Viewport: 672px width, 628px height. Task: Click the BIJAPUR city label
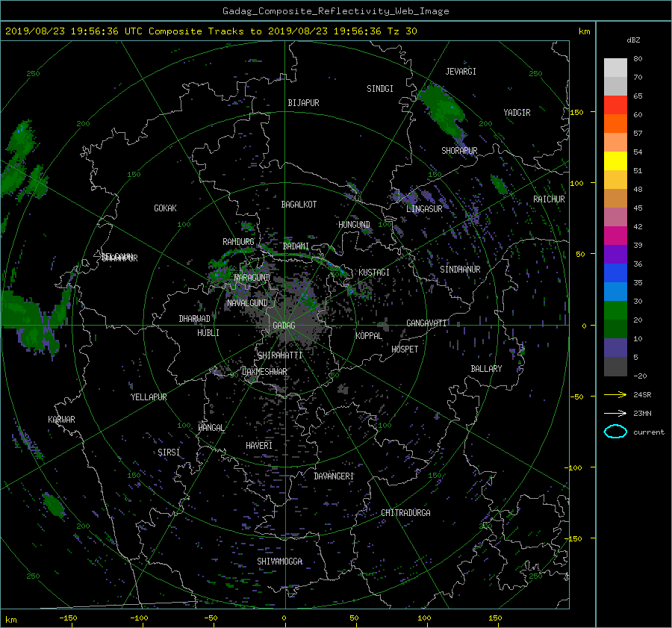click(303, 103)
